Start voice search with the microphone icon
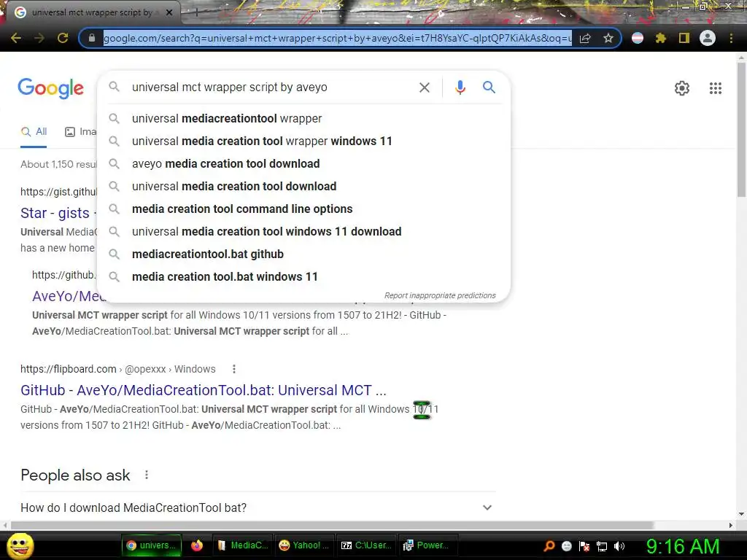Viewport: 747px width, 560px height. pyautogui.click(x=460, y=87)
